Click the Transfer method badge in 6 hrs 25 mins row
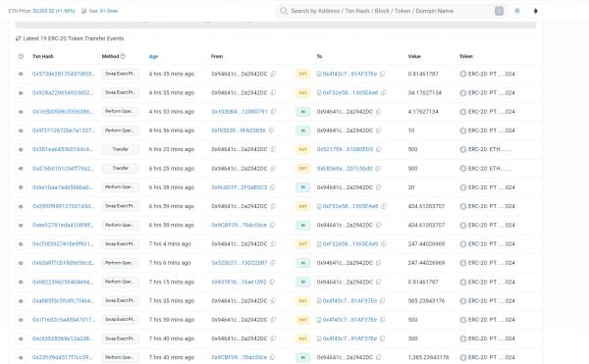Image resolution: width=589 pixels, height=364 pixels. [x=120, y=168]
